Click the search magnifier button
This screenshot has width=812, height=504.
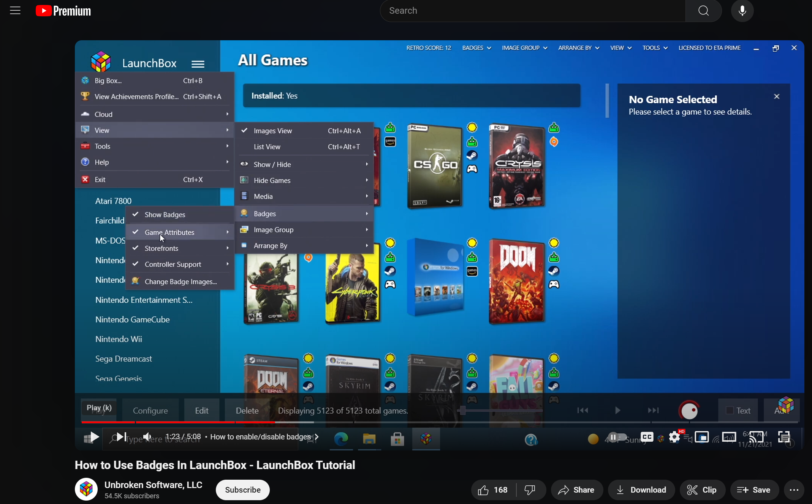tap(703, 11)
